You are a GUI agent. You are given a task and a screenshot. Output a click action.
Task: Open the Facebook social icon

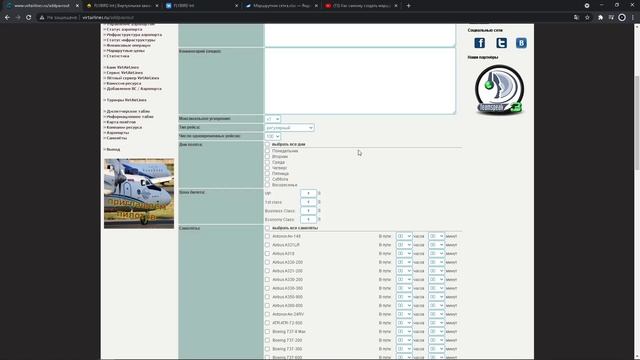pyautogui.click(x=480, y=43)
